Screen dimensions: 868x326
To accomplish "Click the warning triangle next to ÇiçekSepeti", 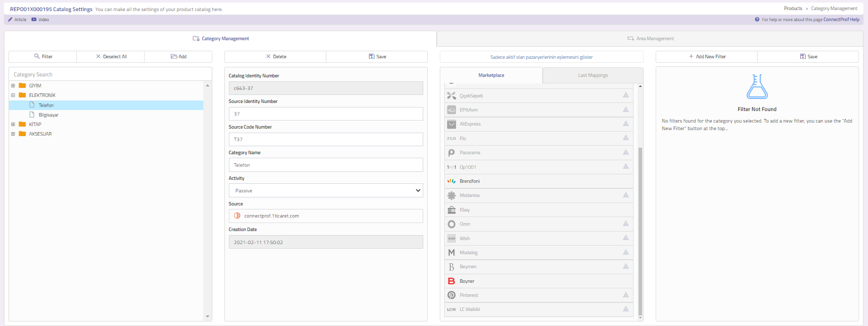I will [x=626, y=95].
